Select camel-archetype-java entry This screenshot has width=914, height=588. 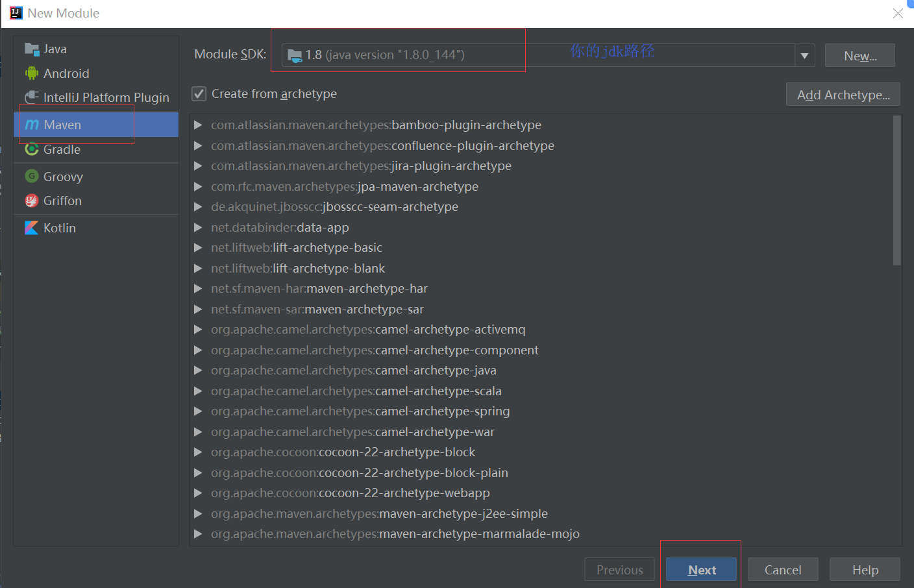click(x=354, y=370)
